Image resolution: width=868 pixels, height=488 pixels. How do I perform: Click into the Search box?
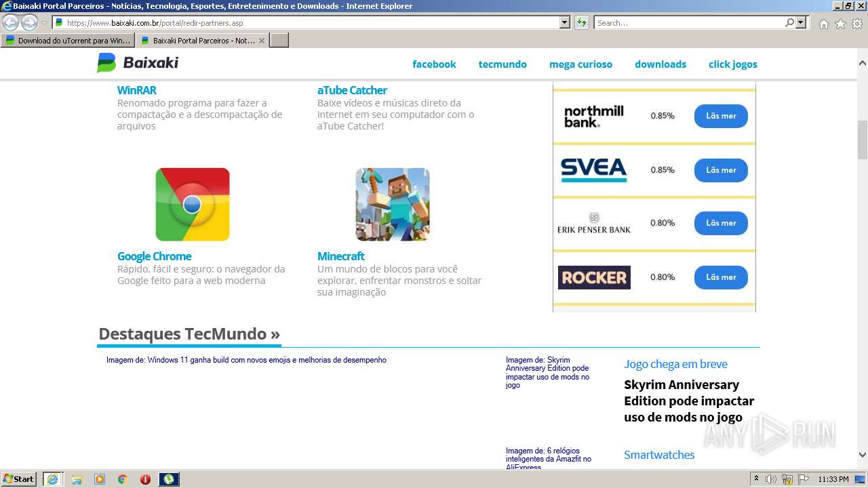pos(688,22)
